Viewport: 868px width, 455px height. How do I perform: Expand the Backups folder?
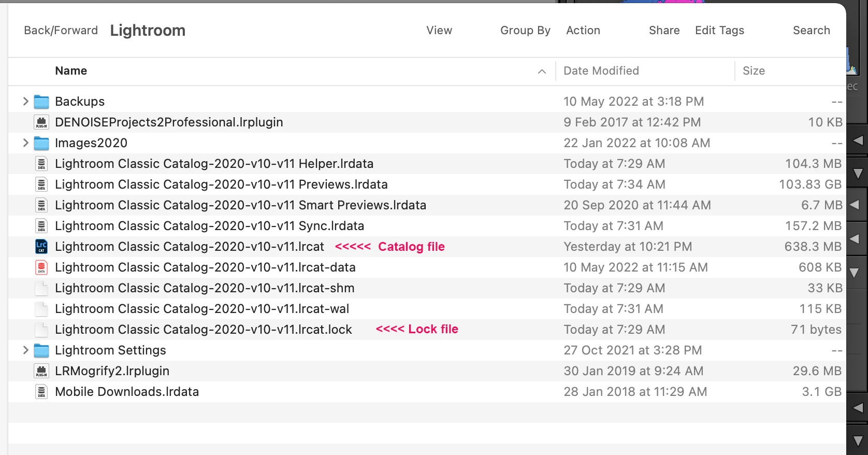pos(25,102)
